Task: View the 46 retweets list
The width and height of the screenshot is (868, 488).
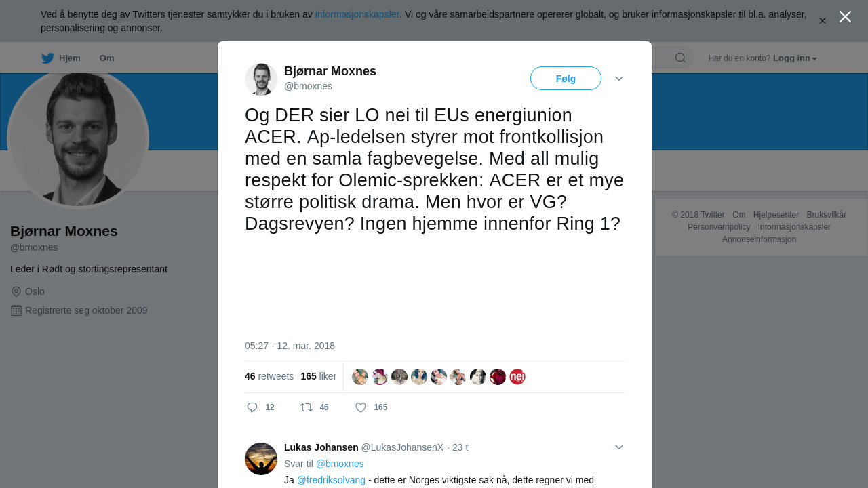Action: point(269,376)
